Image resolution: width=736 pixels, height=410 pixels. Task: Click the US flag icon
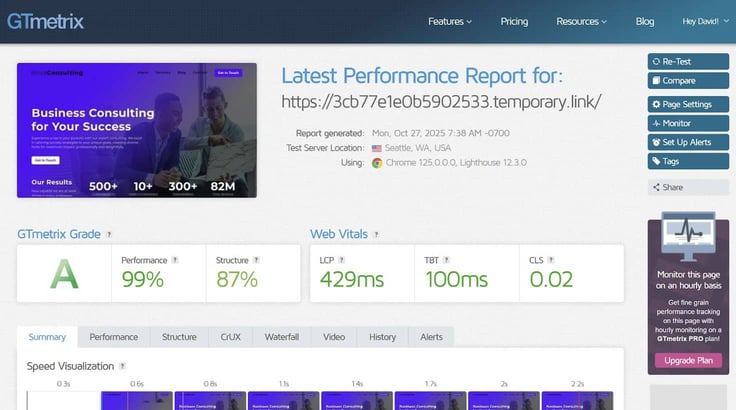[376, 148]
